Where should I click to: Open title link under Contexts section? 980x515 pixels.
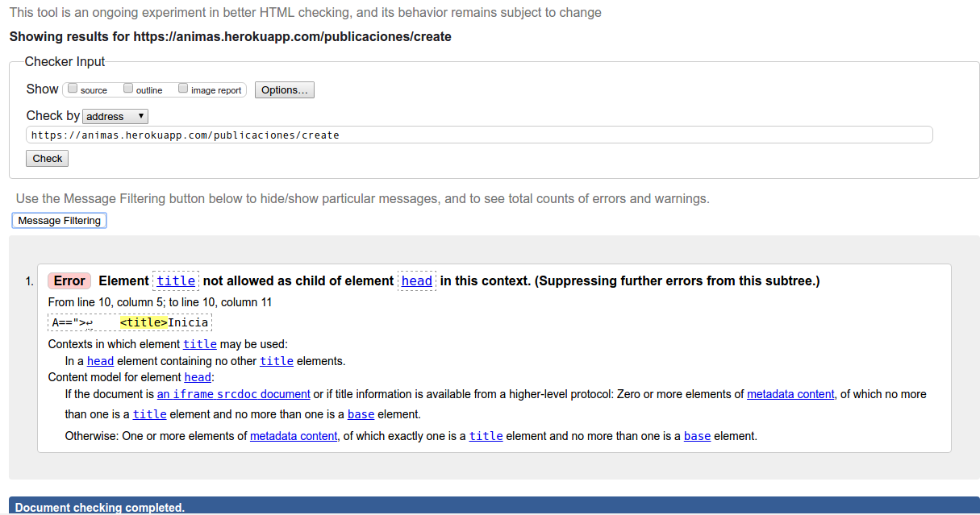[x=200, y=344]
